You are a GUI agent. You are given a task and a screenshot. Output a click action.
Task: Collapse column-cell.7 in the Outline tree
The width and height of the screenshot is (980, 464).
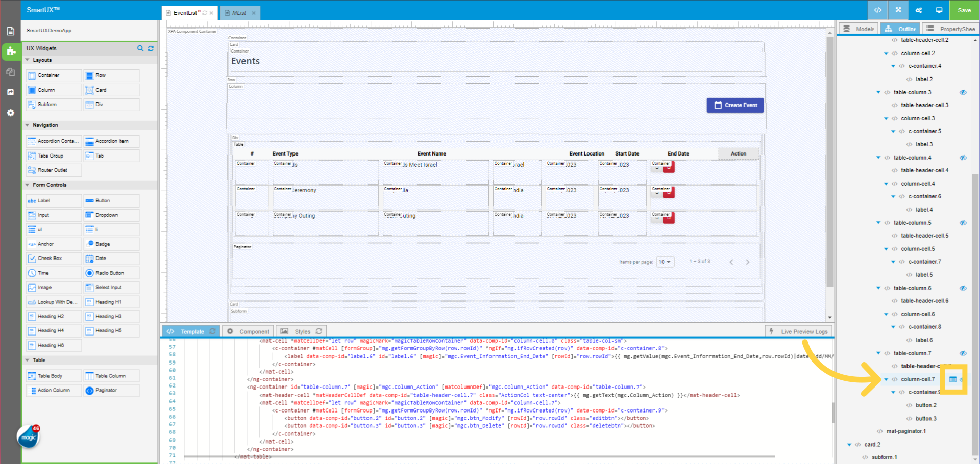point(887,379)
